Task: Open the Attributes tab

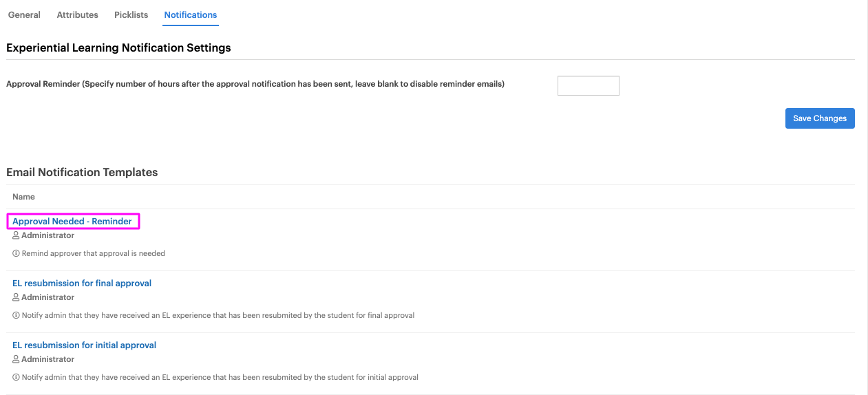Action: pyautogui.click(x=77, y=14)
